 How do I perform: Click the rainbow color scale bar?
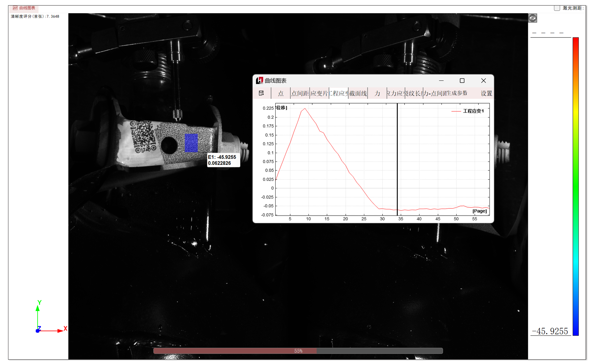tap(575, 186)
